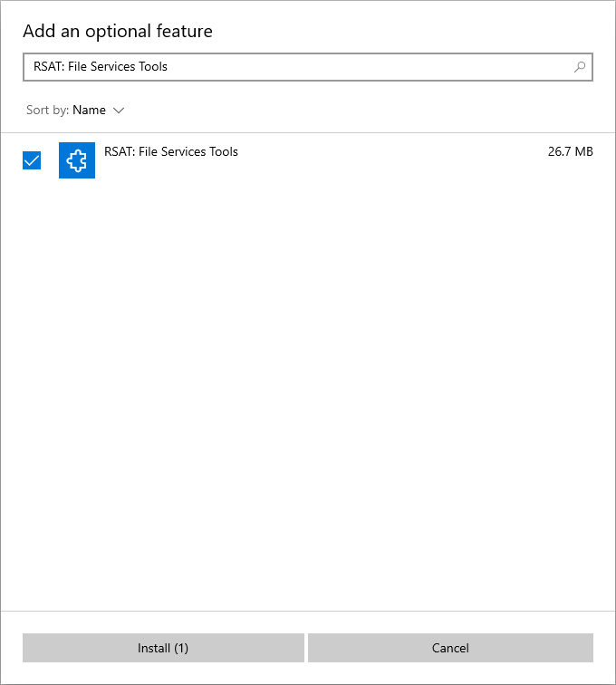Click footer area beneath the Cancel button
The height and width of the screenshot is (685, 616).
450,673
